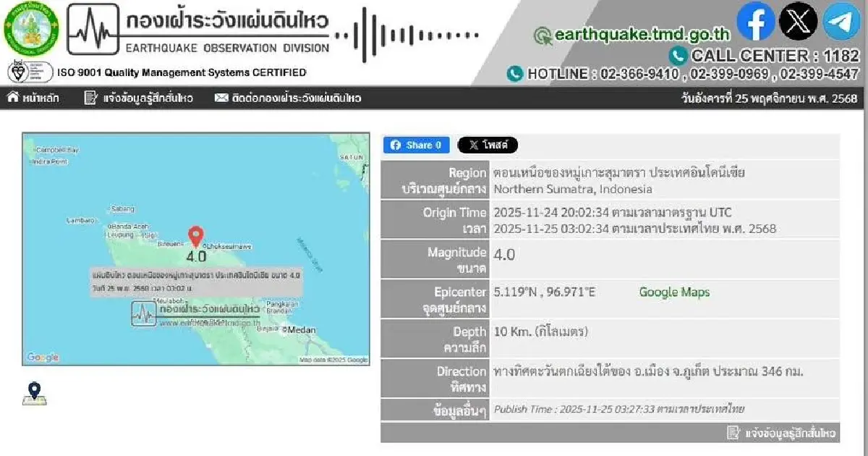Click the home icon beside หน้าหลัก
868x456 pixels.
[x=14, y=98]
